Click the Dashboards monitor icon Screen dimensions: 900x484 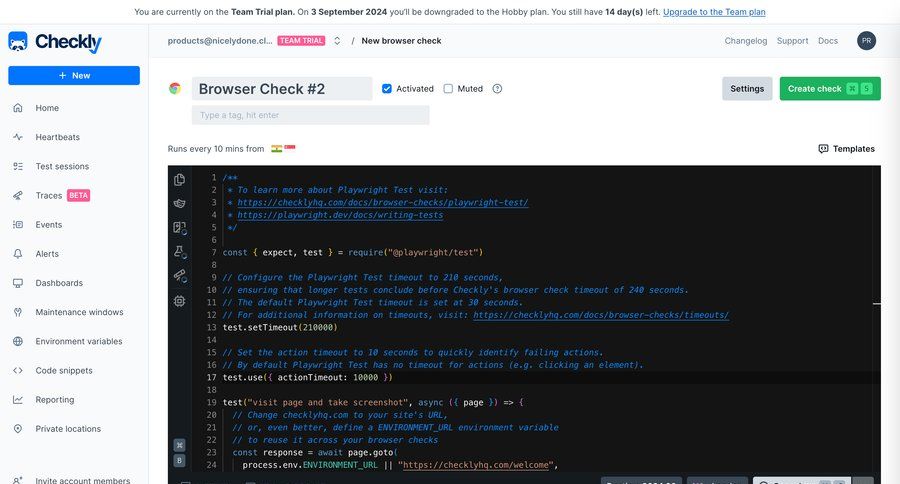18,283
